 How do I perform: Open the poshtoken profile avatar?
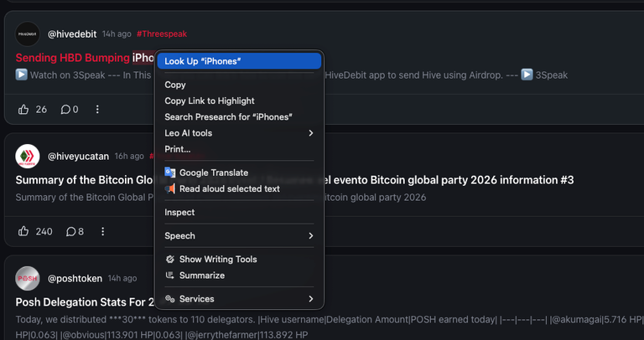coord(28,279)
